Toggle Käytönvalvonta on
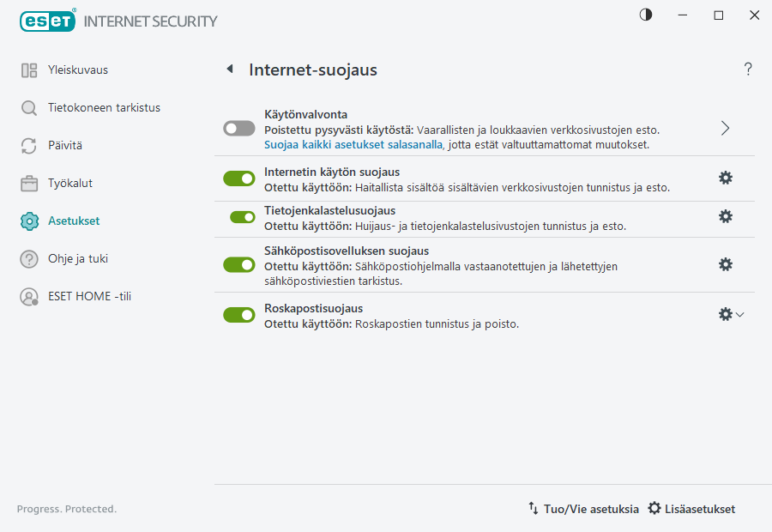This screenshot has width=772, height=532. pos(239,128)
